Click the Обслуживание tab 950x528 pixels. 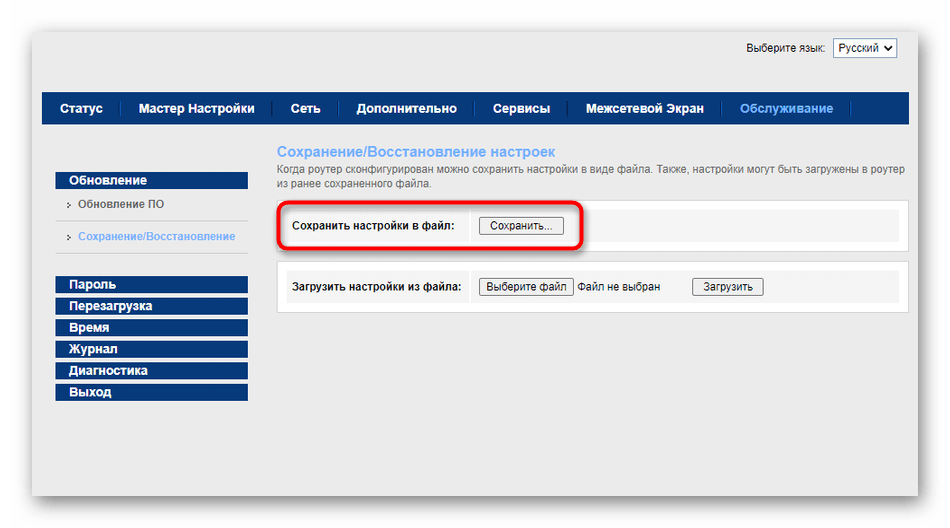pyautogui.click(x=786, y=109)
